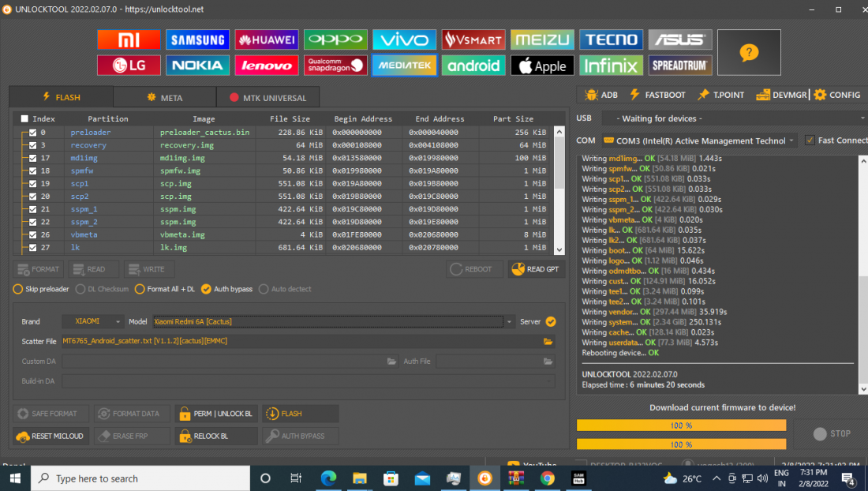Click the partition table vertical scrollbar
The width and height of the screenshot is (868, 491).
tap(559, 191)
